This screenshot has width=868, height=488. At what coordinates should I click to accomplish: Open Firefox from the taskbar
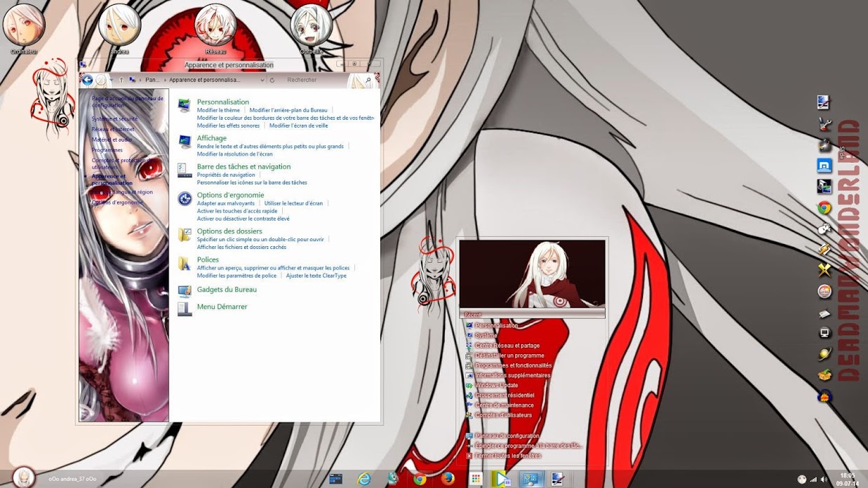click(x=448, y=479)
